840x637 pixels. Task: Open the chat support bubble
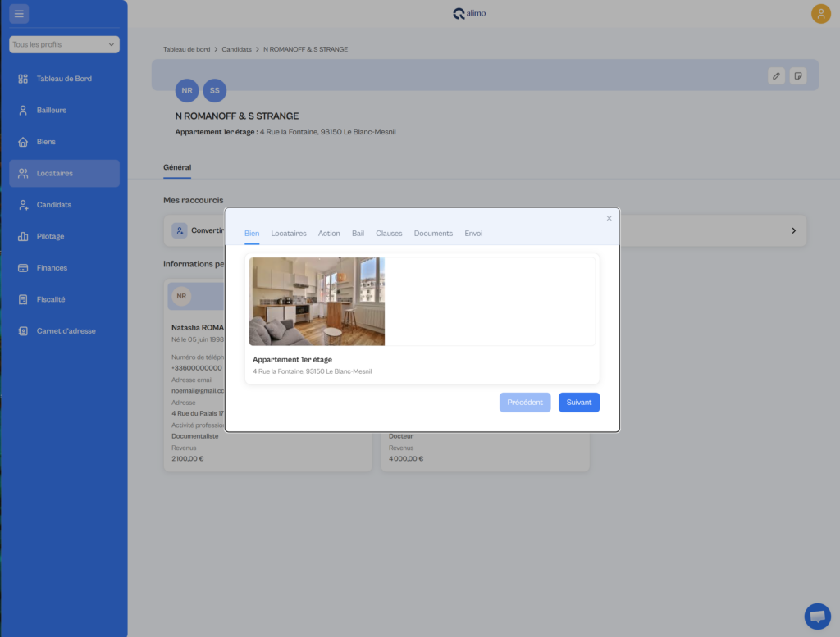818,617
